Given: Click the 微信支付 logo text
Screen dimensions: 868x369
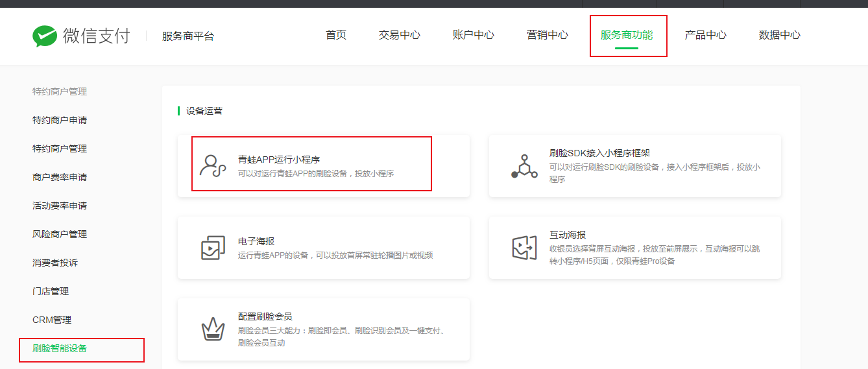Looking at the screenshot, I should (97, 36).
